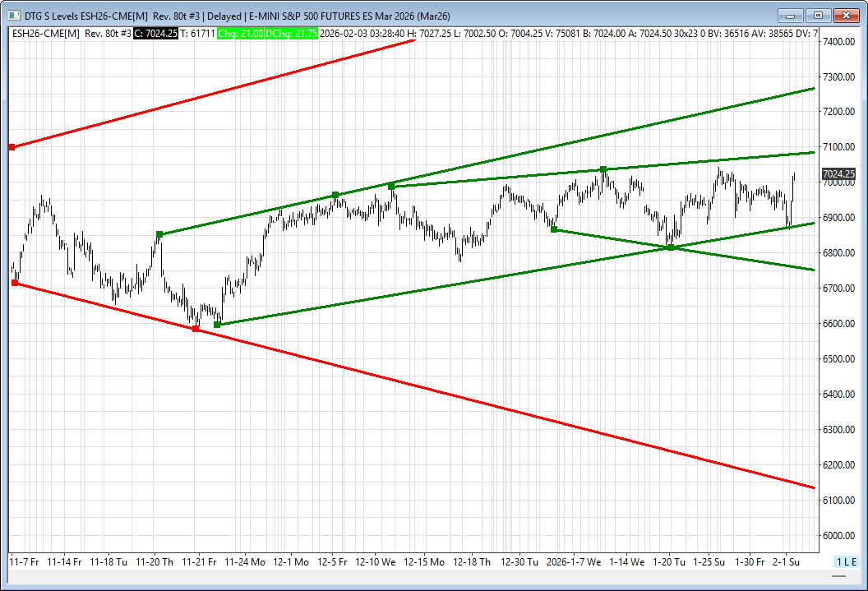Click the ESH26-CME[M] symbol in header line
868x591 pixels.
coord(45,34)
